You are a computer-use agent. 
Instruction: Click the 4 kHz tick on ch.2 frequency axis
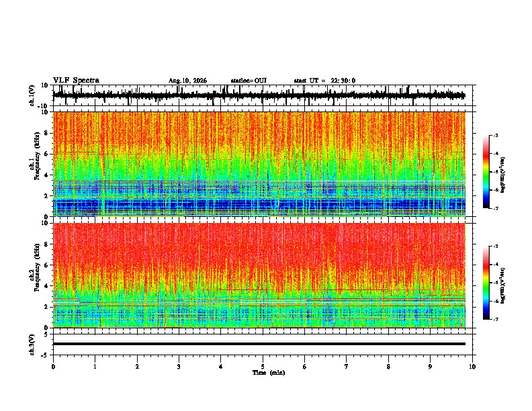point(47,286)
